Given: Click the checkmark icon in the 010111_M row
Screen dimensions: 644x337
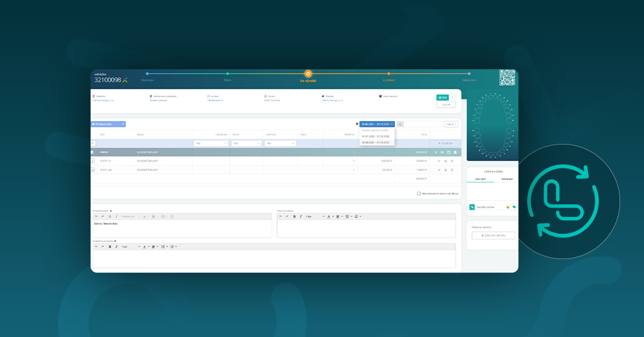Looking at the screenshot, I should point(438,170).
